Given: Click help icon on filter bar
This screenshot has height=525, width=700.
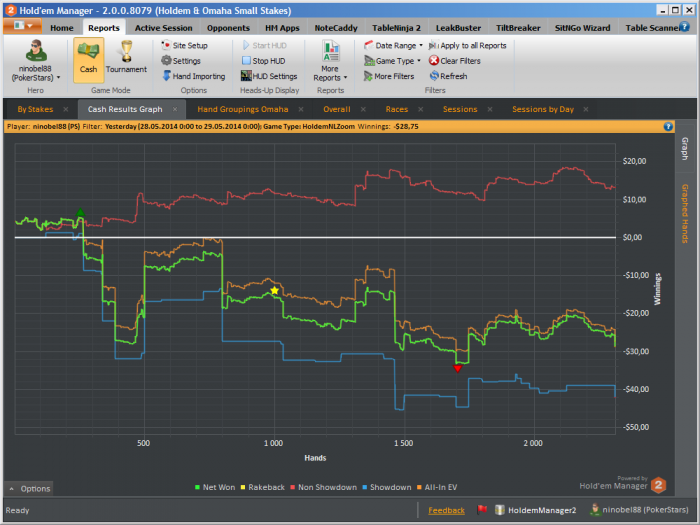Looking at the screenshot, I should coord(668,126).
